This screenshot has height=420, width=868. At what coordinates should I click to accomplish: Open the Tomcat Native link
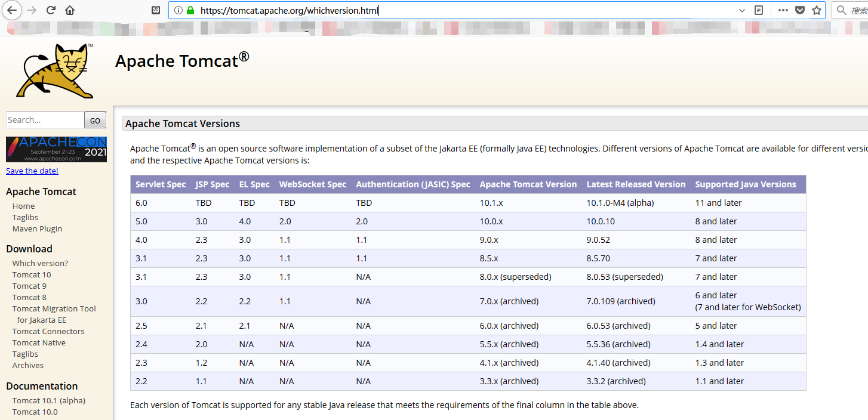[x=39, y=342]
